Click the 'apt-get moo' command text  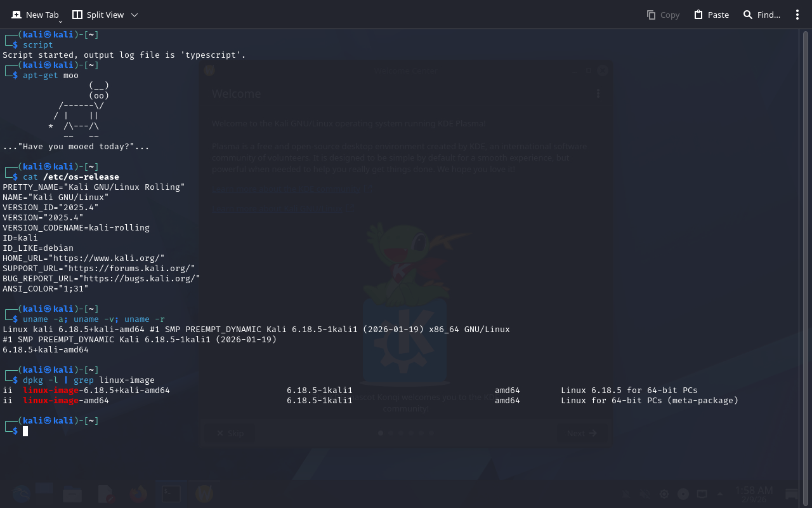pos(51,76)
